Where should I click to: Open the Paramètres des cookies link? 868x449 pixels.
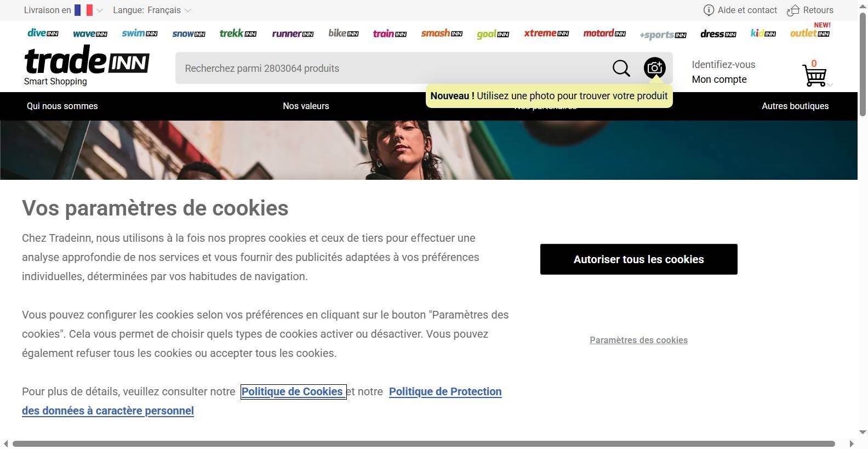click(638, 340)
